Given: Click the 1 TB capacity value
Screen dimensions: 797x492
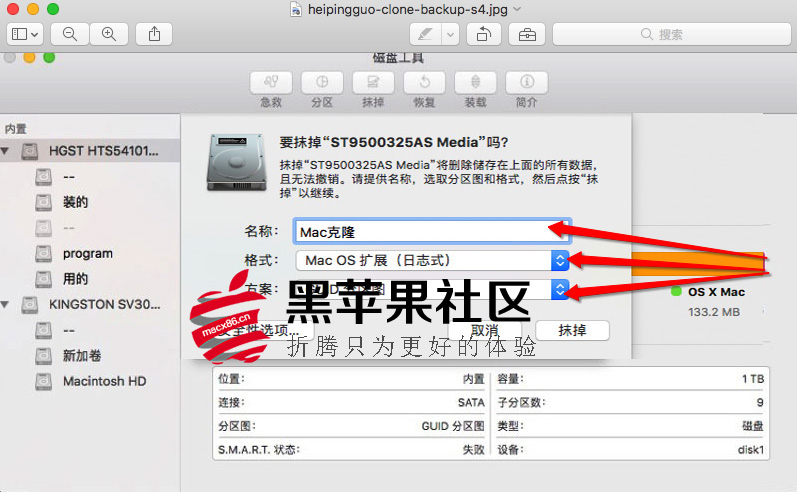Looking at the screenshot, I should (753, 379).
